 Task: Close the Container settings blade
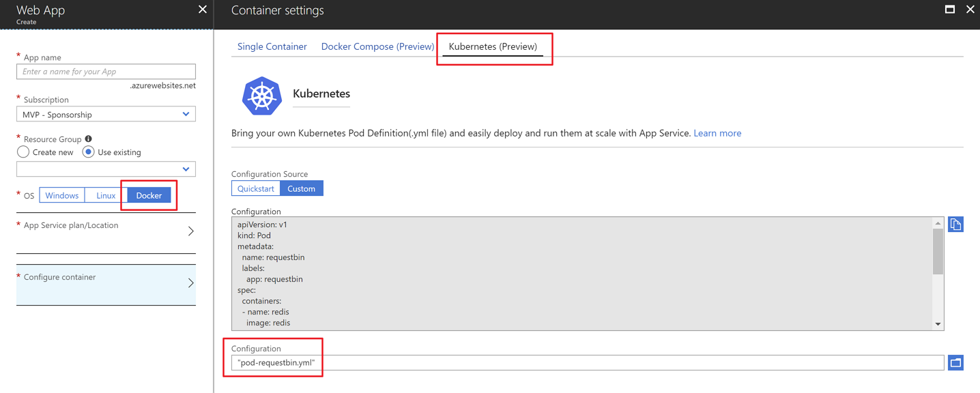(x=970, y=9)
